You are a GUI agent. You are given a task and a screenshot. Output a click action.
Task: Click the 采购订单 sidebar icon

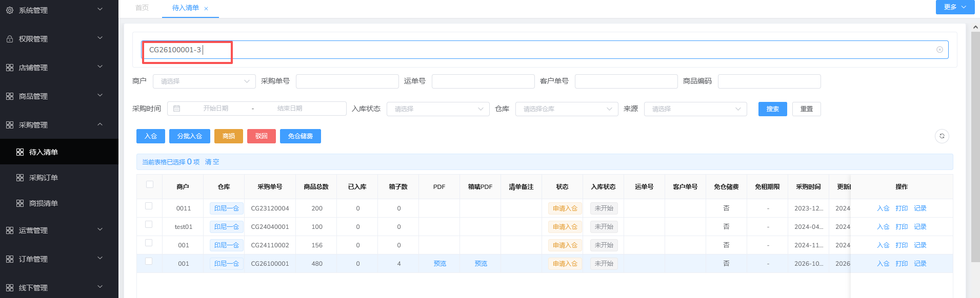(x=20, y=178)
